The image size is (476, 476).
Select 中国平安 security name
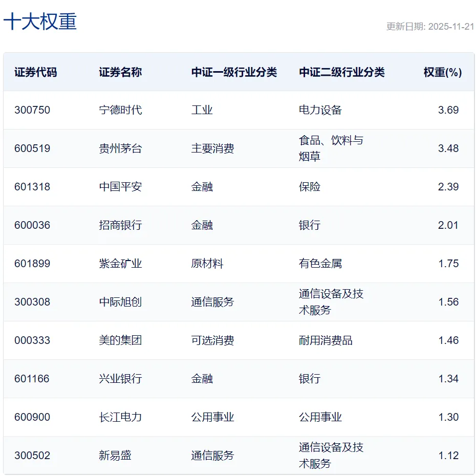(120, 187)
